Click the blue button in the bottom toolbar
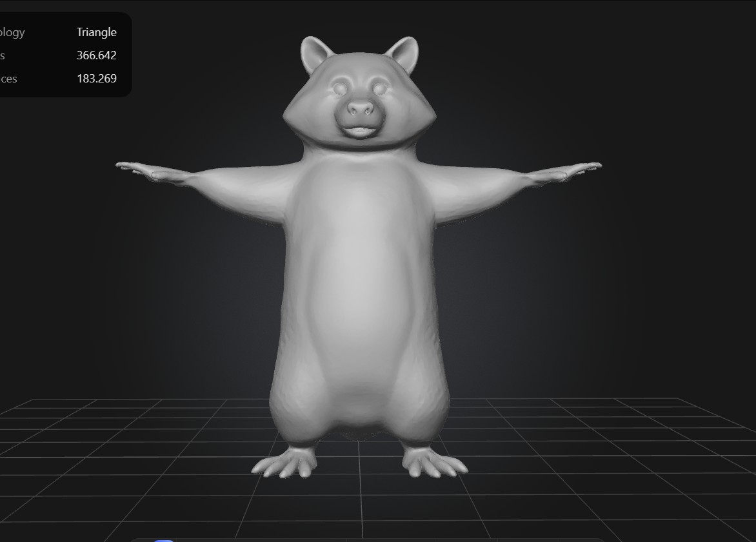756x542 pixels. click(164, 541)
